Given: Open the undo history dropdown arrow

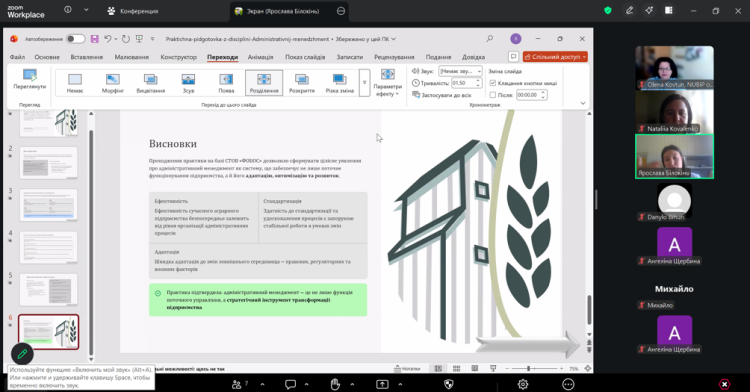Looking at the screenshot, I should click(115, 39).
